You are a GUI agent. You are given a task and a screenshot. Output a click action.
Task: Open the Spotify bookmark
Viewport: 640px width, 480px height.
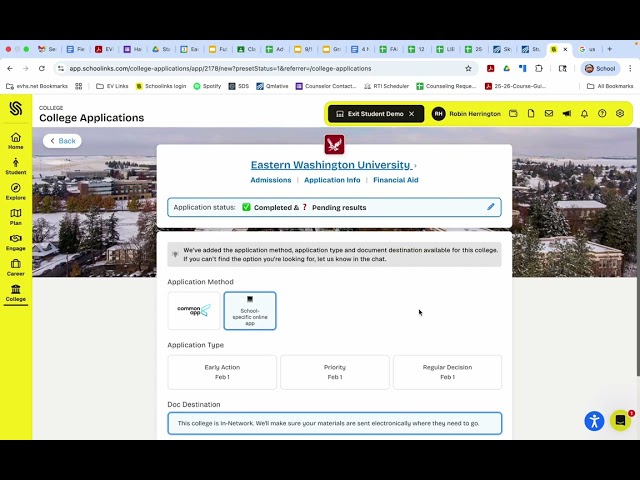point(207,86)
